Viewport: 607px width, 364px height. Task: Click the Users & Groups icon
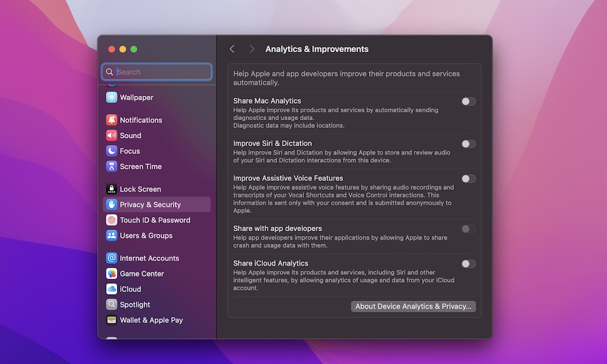point(112,235)
